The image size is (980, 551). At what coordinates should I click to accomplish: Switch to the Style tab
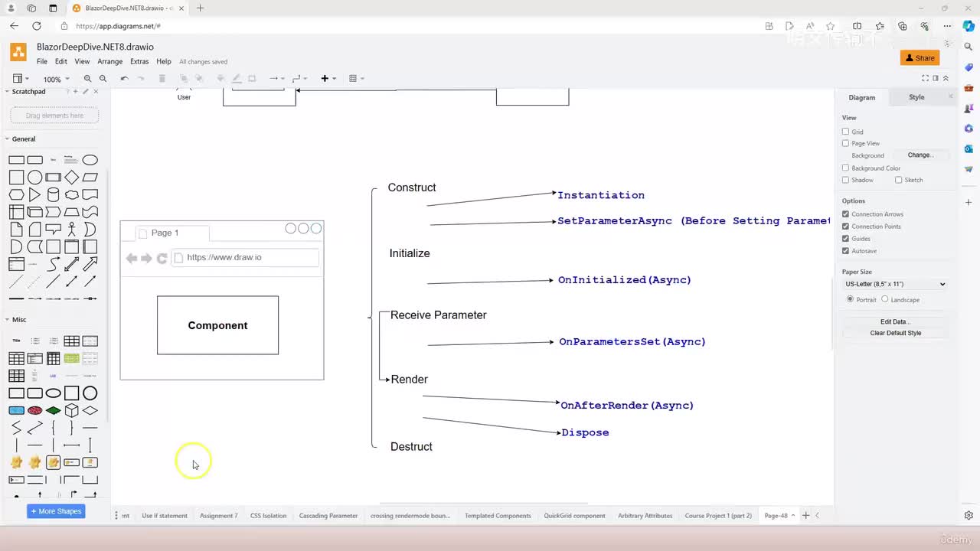point(916,97)
